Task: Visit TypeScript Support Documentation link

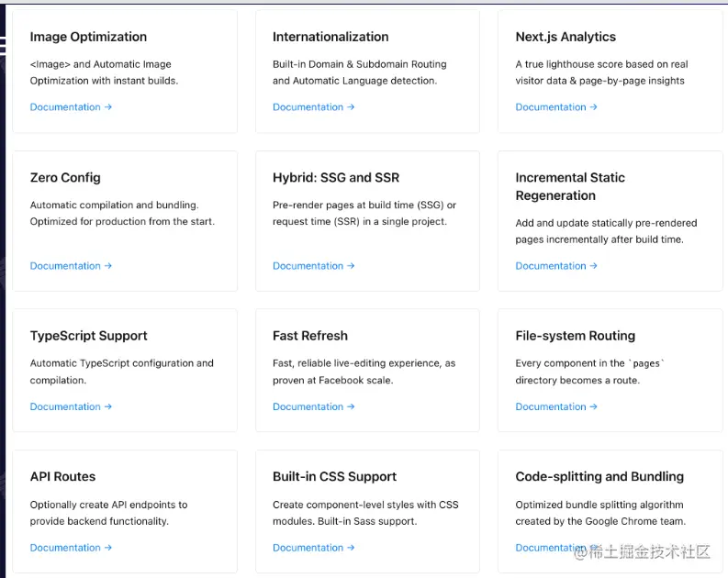Action: click(71, 406)
